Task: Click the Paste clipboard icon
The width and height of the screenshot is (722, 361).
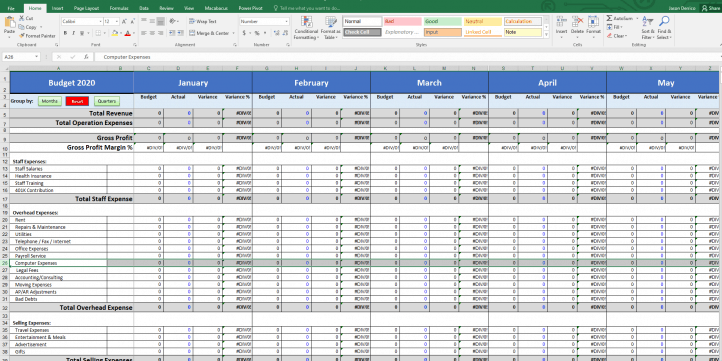Action: 9,22
